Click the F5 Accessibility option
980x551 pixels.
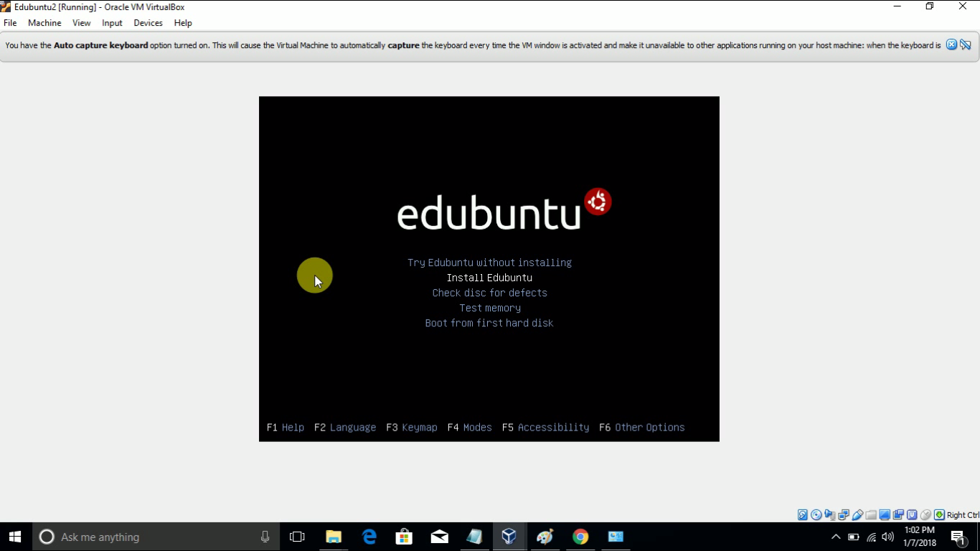click(x=546, y=428)
